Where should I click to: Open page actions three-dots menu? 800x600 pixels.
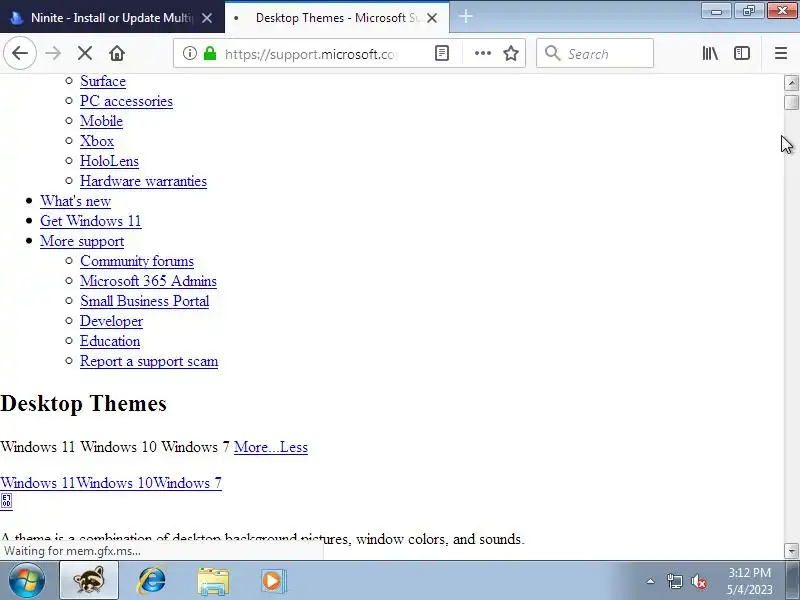(482, 53)
